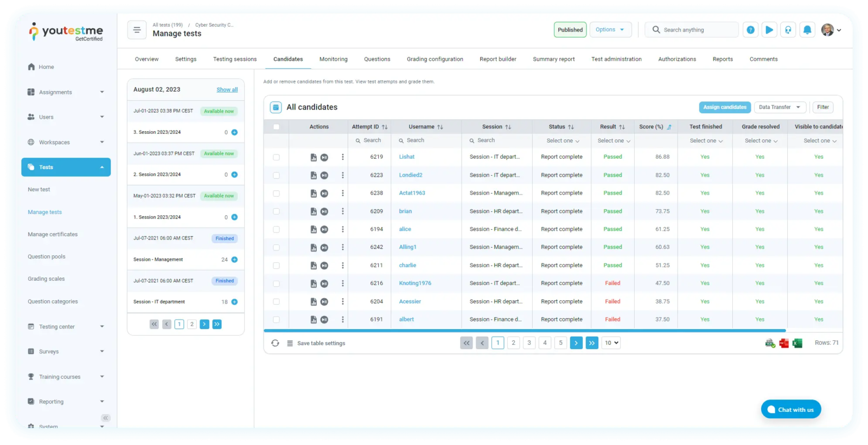Screen dimensions: 868x445
Task: Open report icon for attempt 6223
Action: (x=313, y=176)
